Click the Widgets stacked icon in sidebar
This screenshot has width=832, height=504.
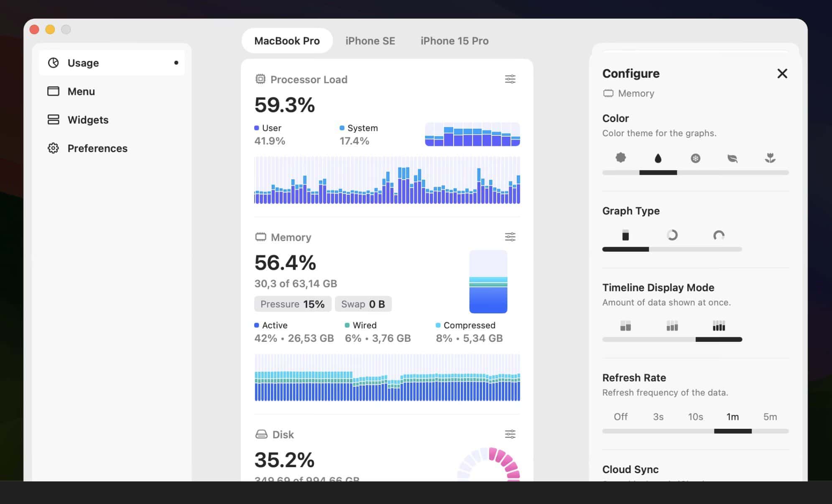tap(53, 120)
